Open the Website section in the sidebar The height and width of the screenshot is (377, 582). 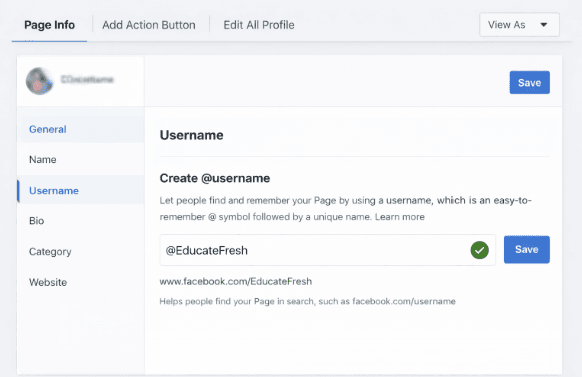click(48, 282)
